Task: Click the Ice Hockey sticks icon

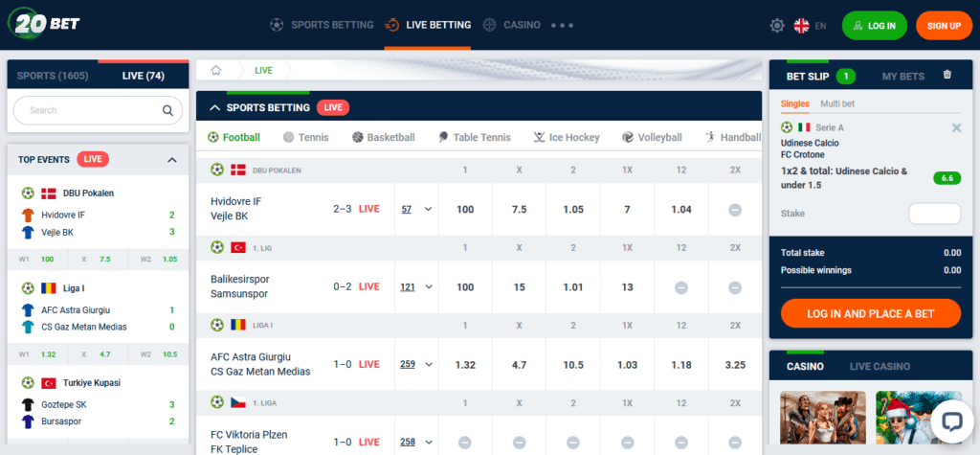Action: pyautogui.click(x=540, y=137)
